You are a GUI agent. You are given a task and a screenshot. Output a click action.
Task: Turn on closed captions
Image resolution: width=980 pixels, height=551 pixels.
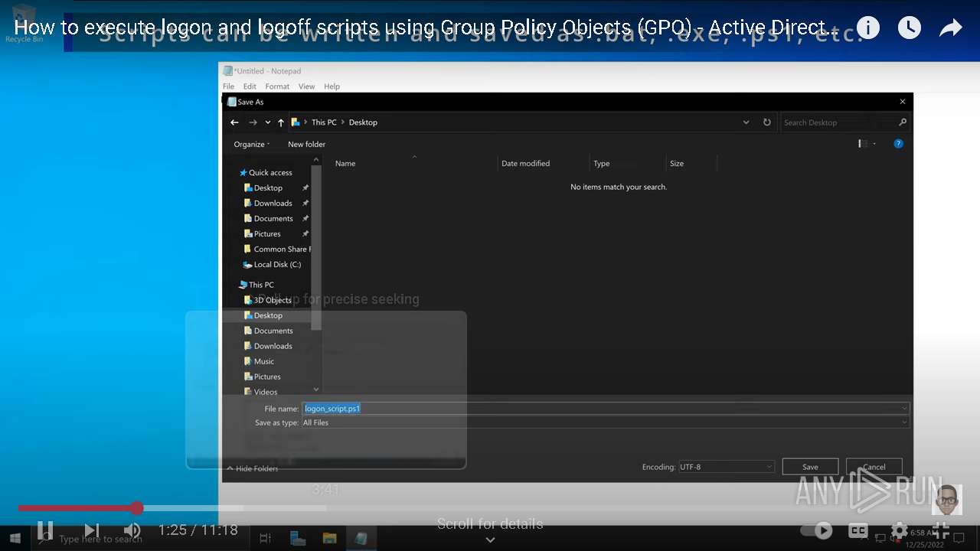tap(858, 530)
